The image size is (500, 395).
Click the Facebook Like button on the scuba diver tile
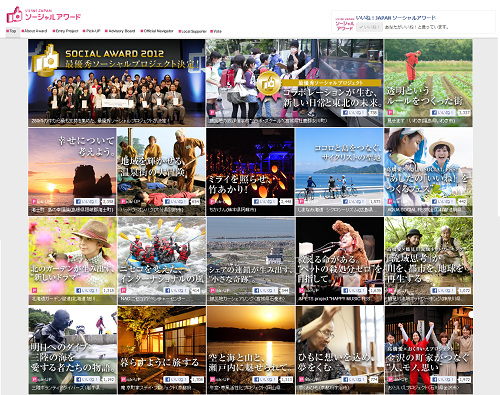click(x=87, y=379)
